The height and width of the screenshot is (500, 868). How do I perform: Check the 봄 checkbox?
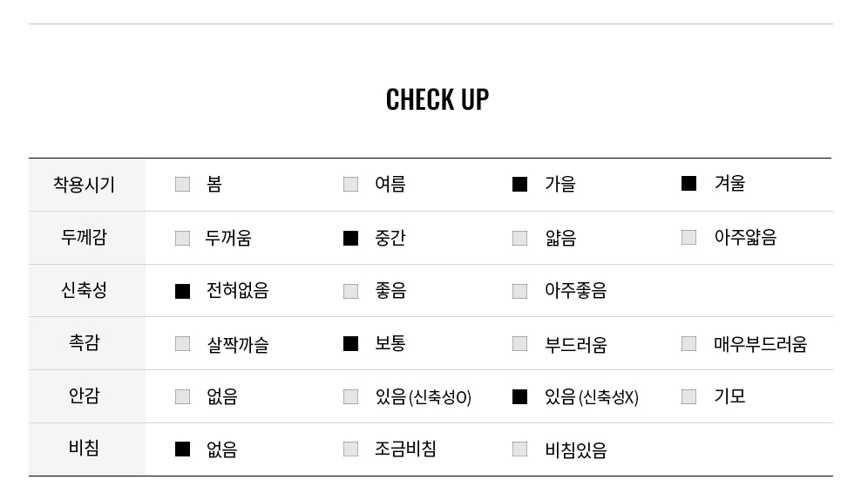point(183,184)
